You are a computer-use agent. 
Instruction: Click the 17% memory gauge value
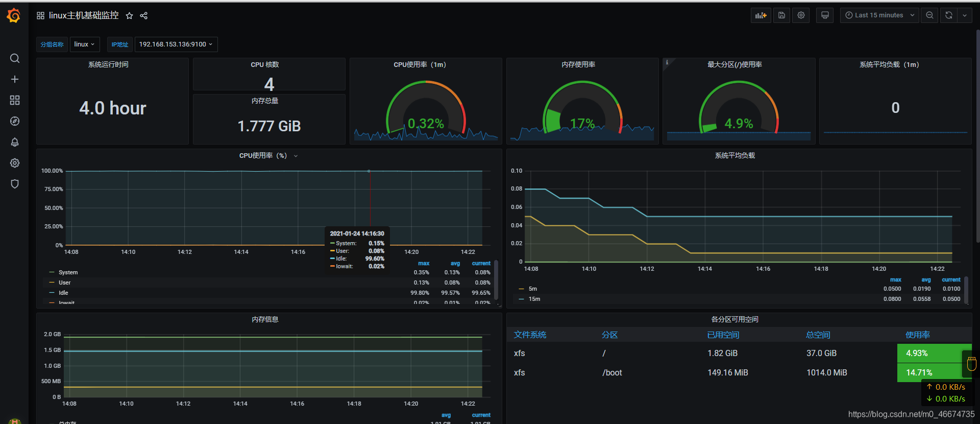click(582, 124)
